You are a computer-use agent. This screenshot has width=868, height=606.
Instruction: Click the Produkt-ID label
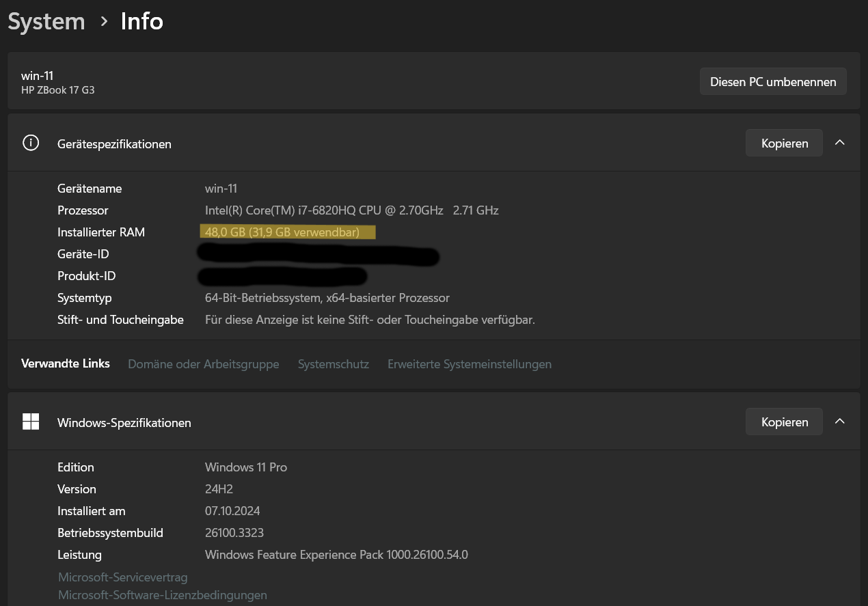87,275
